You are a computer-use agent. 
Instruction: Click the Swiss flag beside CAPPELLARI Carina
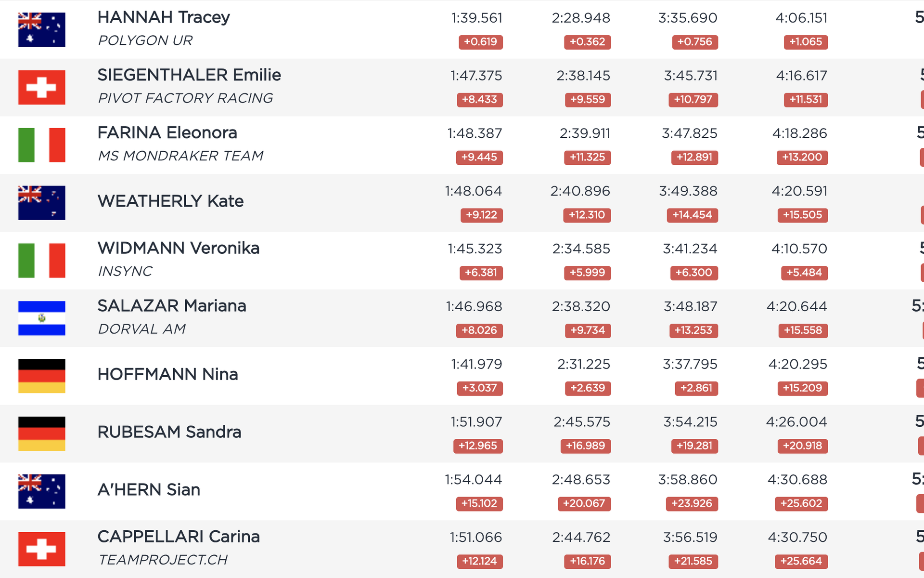pos(42,549)
